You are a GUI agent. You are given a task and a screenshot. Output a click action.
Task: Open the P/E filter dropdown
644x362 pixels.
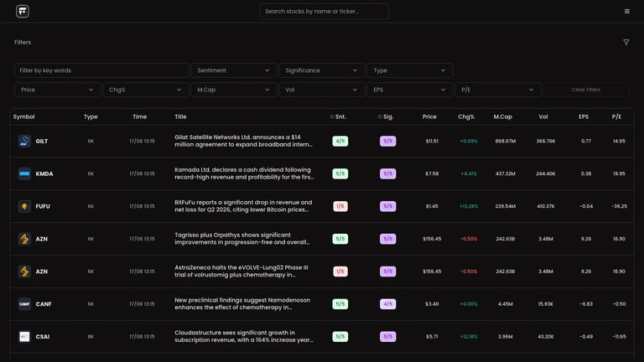click(498, 90)
